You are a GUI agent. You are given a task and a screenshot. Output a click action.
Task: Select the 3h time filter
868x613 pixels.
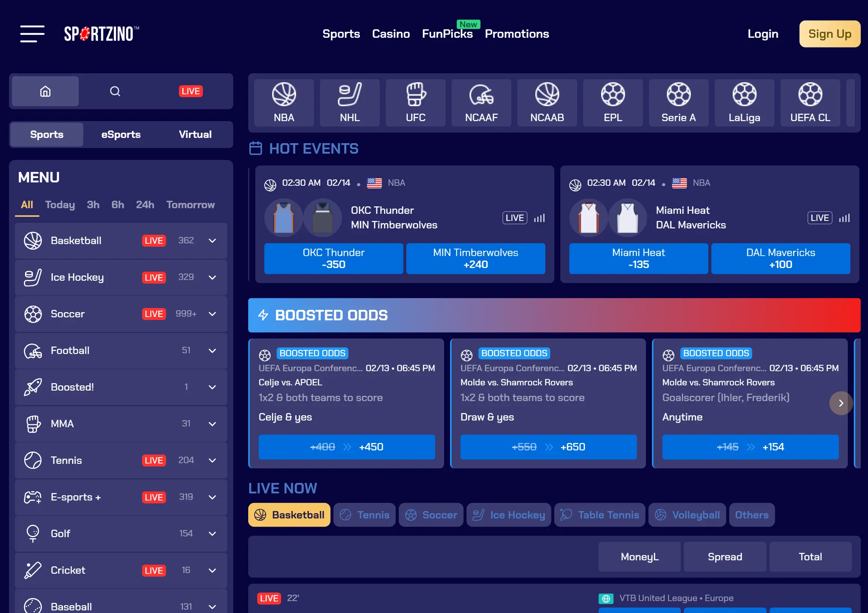(93, 205)
